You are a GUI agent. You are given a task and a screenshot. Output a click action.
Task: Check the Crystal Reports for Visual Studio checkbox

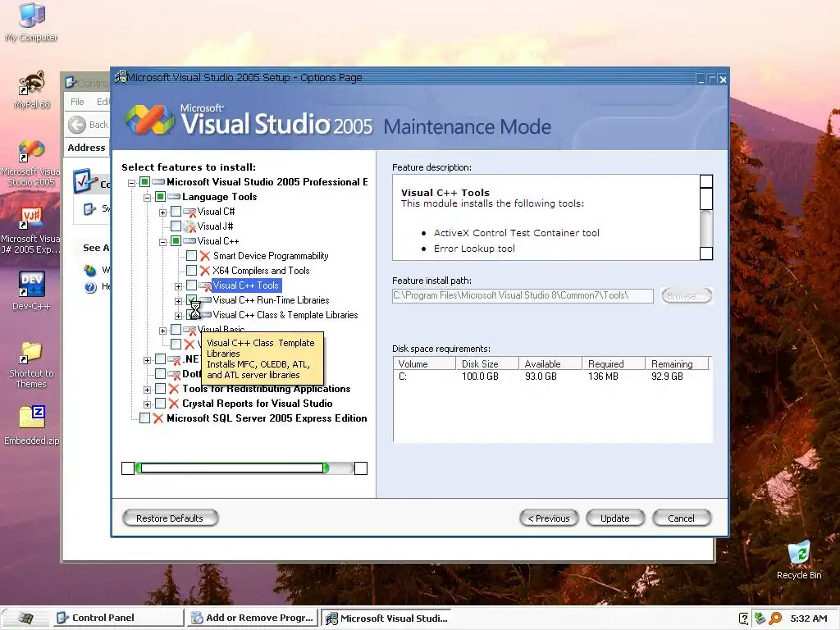[160, 404]
